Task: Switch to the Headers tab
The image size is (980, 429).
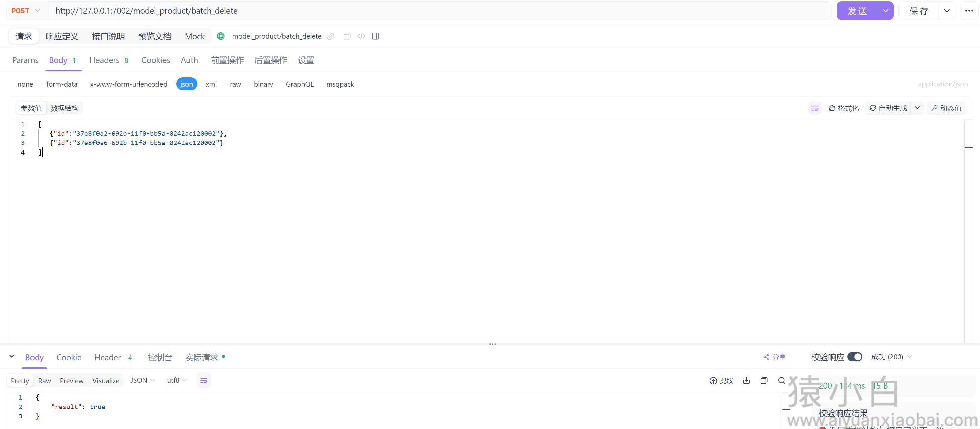Action: pos(105,60)
